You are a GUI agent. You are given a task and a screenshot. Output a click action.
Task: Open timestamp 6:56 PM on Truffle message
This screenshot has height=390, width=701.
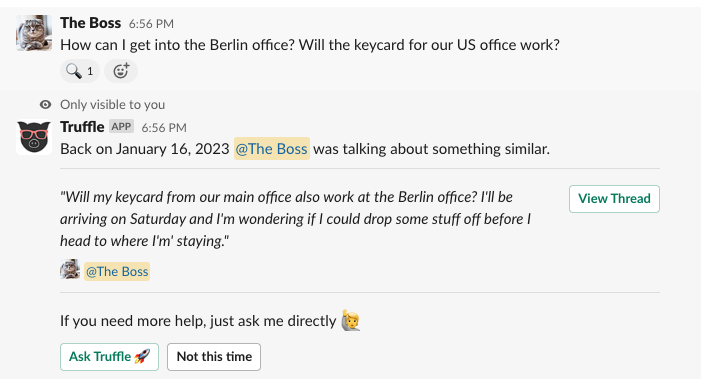(x=164, y=128)
